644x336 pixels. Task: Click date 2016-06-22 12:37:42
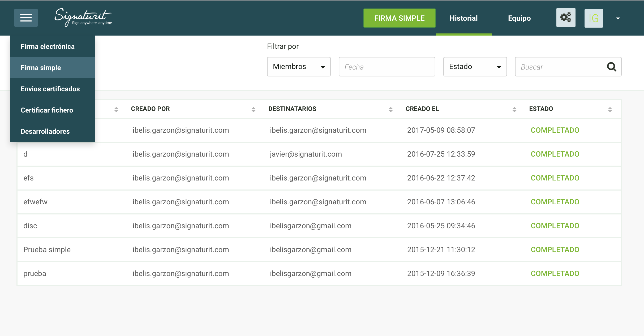[x=441, y=178]
